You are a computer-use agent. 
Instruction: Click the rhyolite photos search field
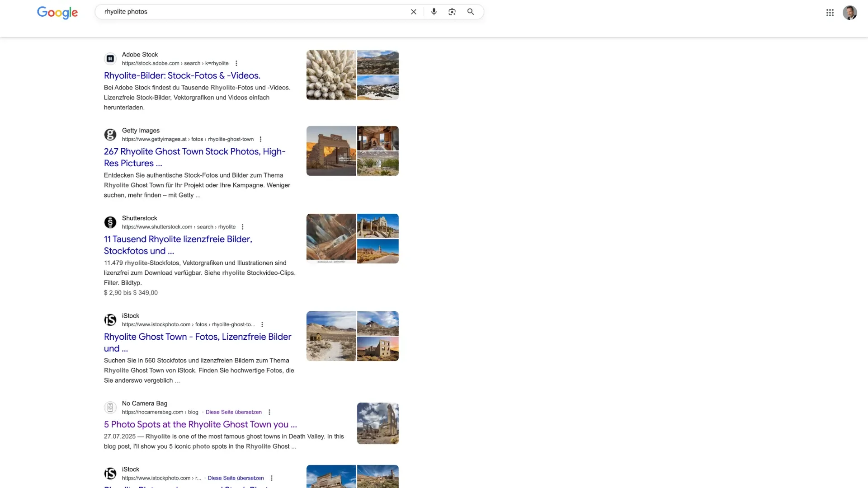coord(253,12)
